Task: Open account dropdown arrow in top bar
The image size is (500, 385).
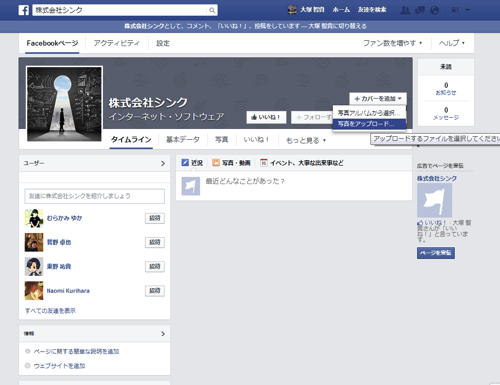Action: (x=467, y=10)
